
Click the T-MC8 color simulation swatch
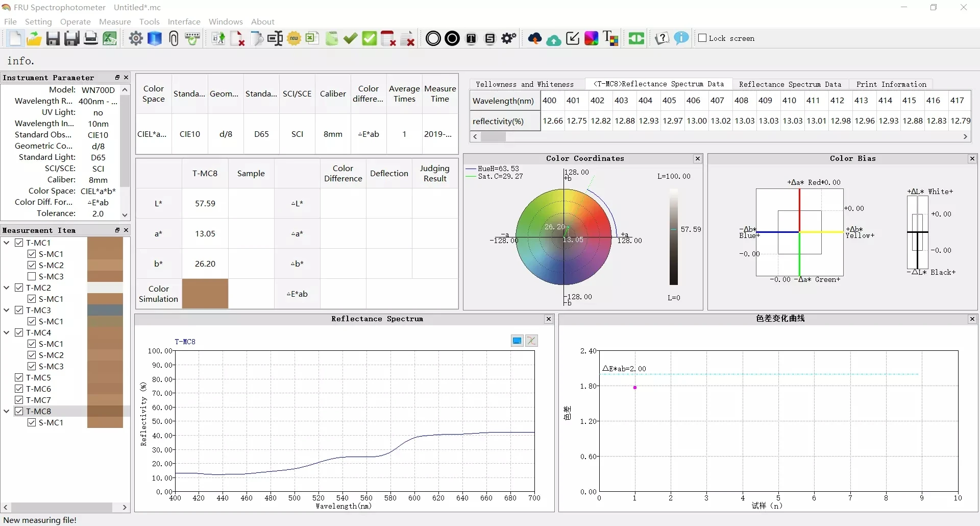(205, 294)
